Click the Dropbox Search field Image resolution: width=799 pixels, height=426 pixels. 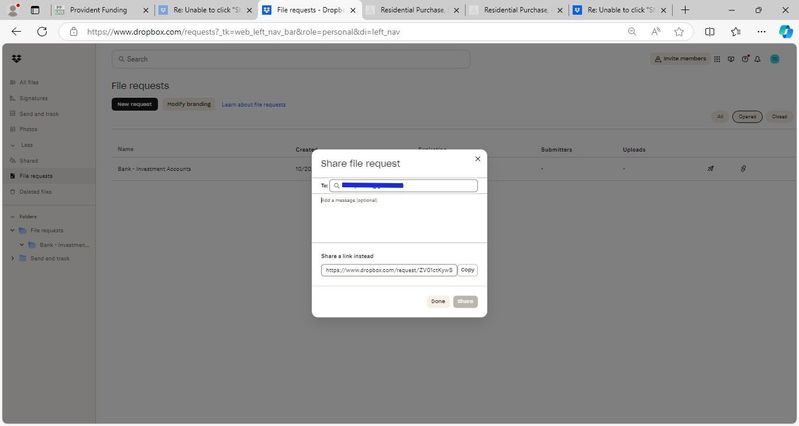290,59
